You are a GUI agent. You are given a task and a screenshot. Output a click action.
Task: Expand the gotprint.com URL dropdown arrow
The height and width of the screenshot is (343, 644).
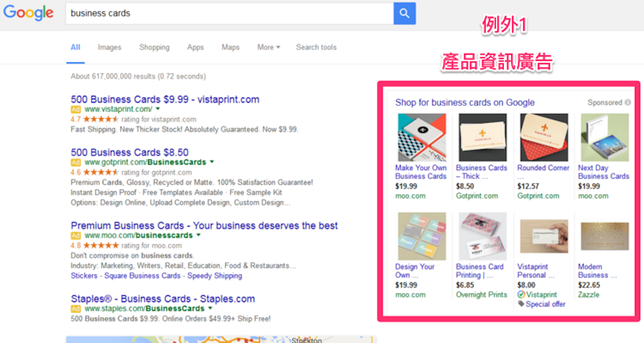(212, 162)
